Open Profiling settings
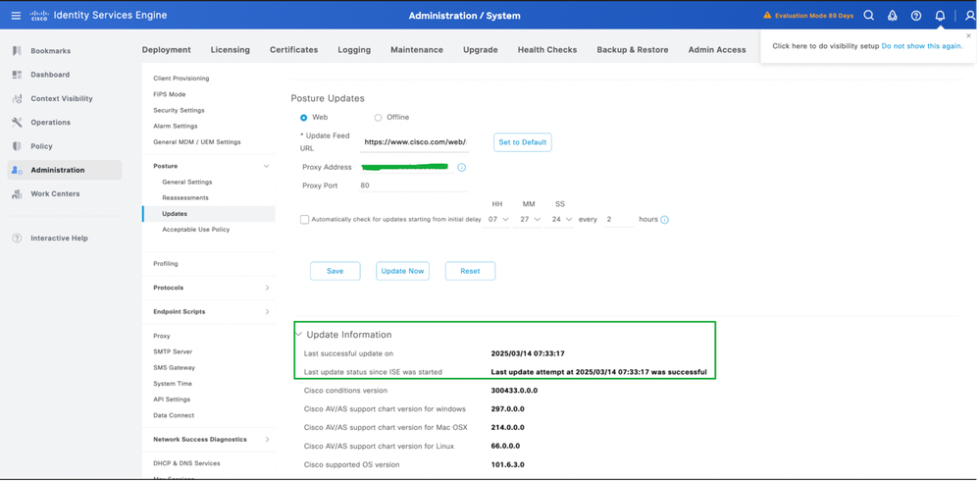 [166, 263]
